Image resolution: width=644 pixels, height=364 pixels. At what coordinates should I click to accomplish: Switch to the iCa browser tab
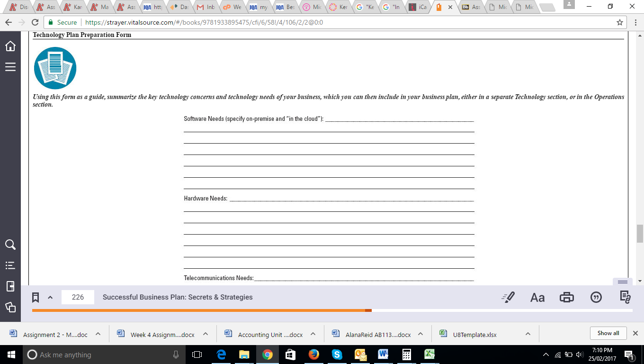point(418,7)
